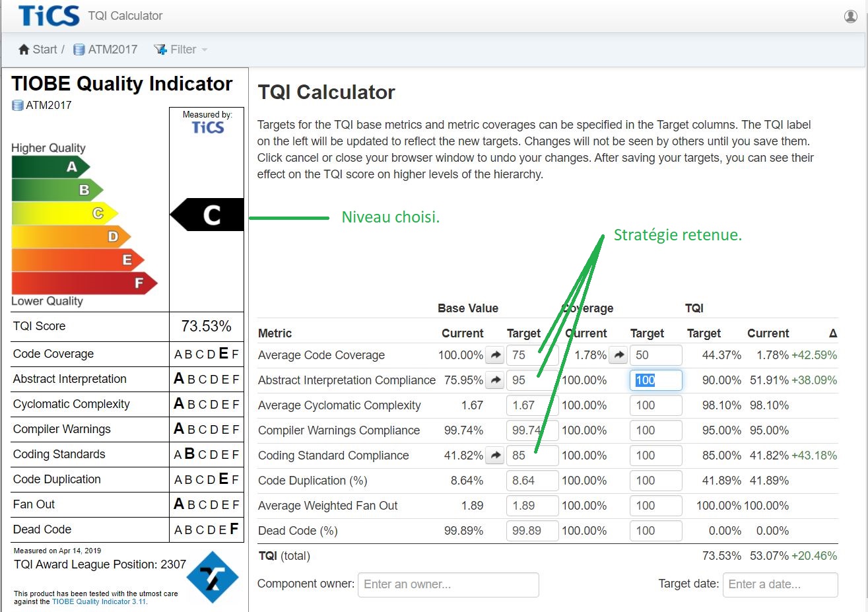Select Code Duplication row in left panel
The image size is (868, 612).
click(x=127, y=479)
